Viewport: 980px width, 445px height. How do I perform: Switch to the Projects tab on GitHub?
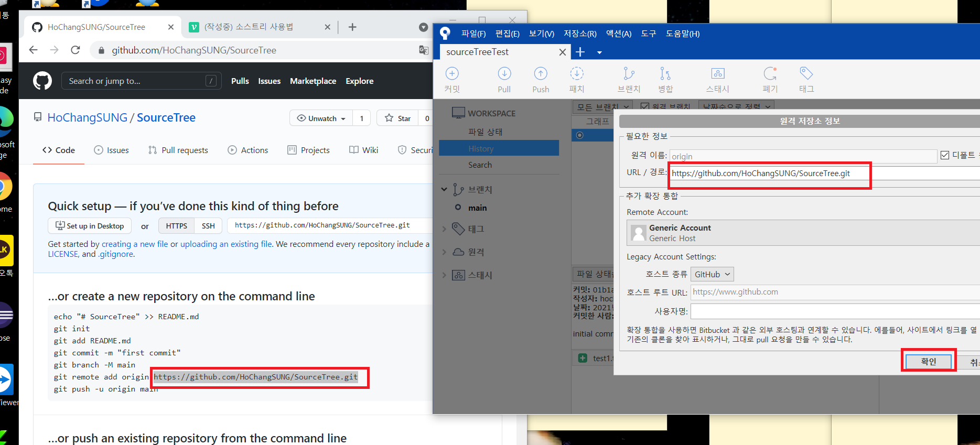click(309, 150)
